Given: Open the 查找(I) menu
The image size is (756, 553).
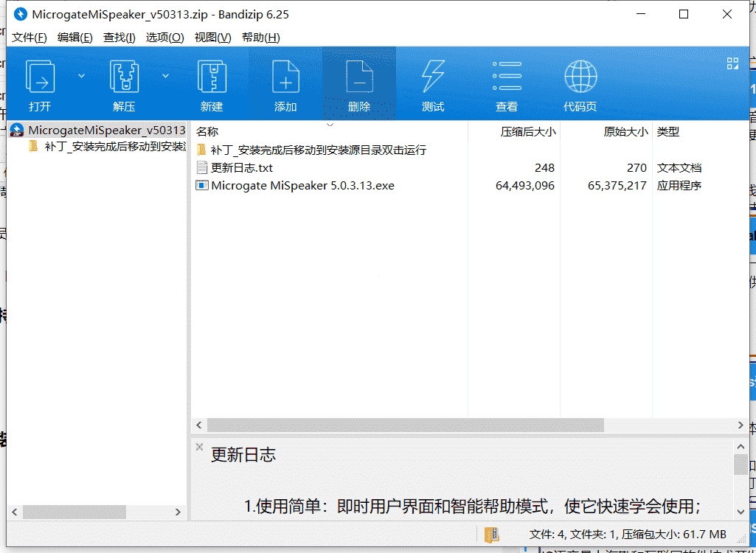Looking at the screenshot, I should point(119,38).
